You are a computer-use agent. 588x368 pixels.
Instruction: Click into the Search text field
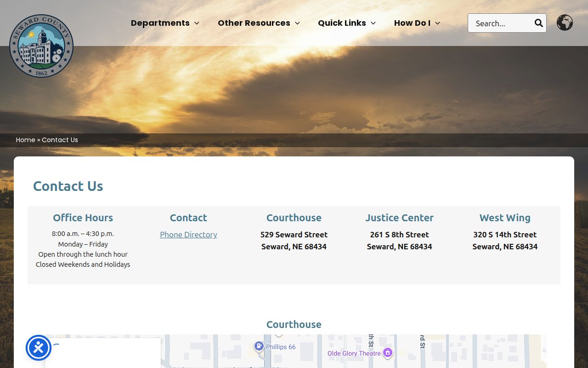pyautogui.click(x=501, y=23)
